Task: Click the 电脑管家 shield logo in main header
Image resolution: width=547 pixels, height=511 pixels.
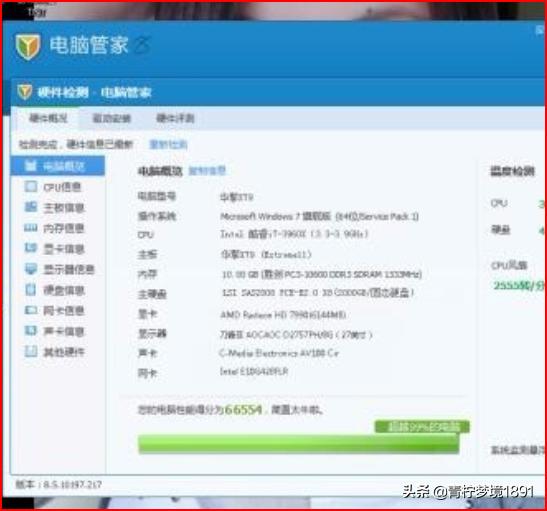Action: (28, 46)
